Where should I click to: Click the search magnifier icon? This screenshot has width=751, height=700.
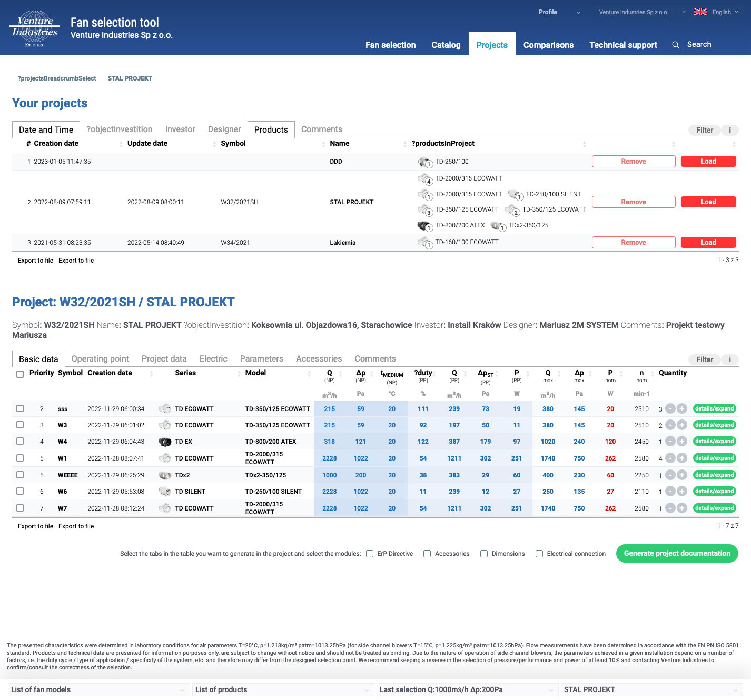(676, 45)
